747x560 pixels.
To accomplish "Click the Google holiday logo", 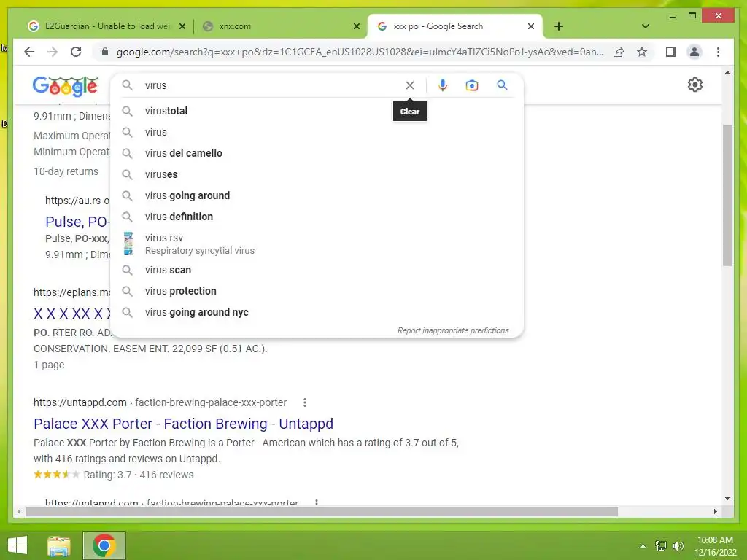I will [65, 86].
